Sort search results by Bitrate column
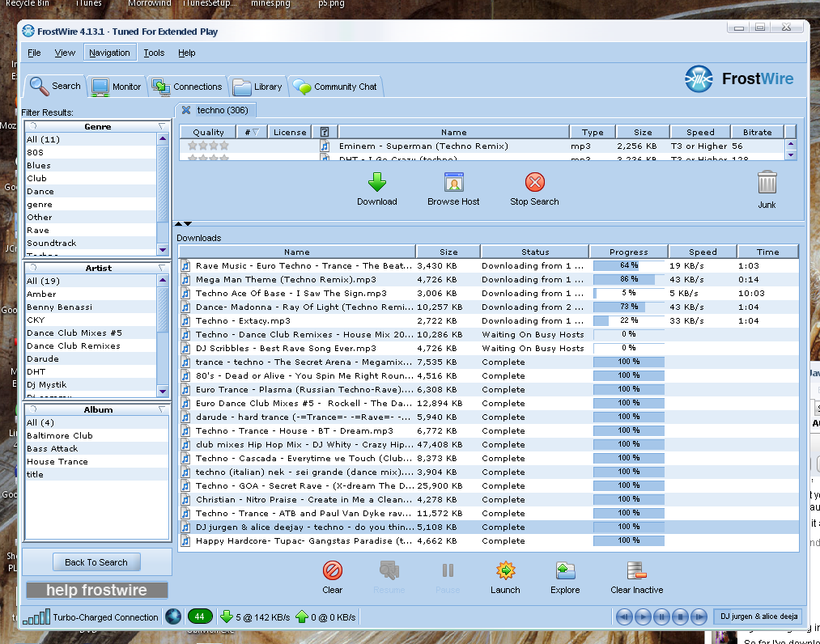The height and width of the screenshot is (644, 820). (757, 132)
